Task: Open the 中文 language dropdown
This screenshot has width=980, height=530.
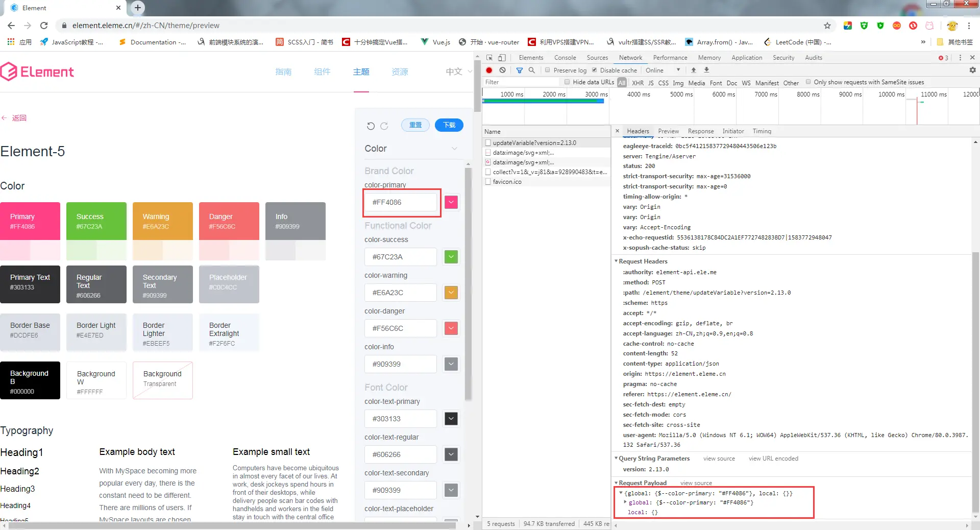Action: tap(458, 71)
